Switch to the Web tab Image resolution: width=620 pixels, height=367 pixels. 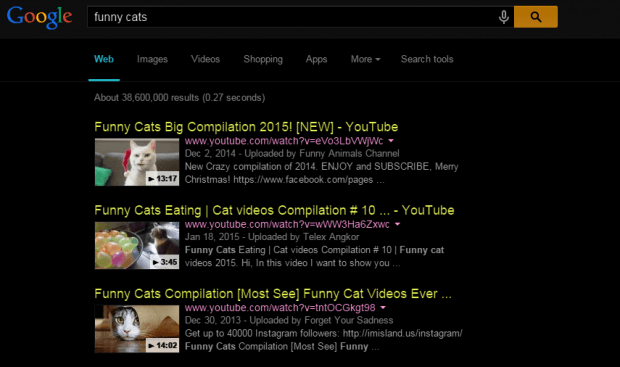tap(104, 59)
